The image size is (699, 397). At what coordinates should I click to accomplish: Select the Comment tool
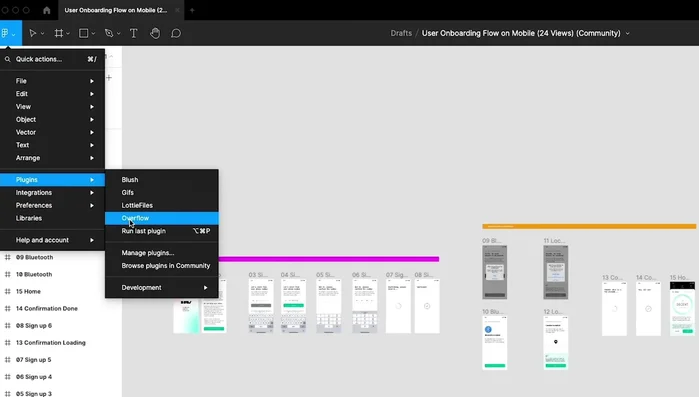coord(176,33)
